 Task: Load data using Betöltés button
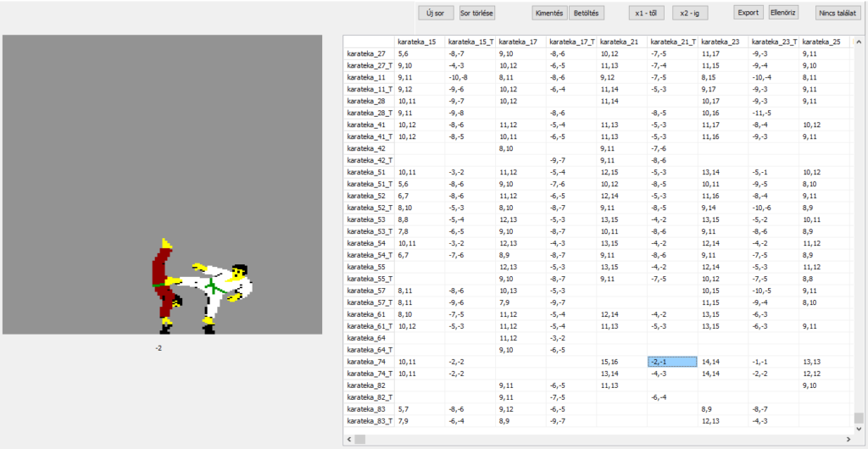pos(585,13)
